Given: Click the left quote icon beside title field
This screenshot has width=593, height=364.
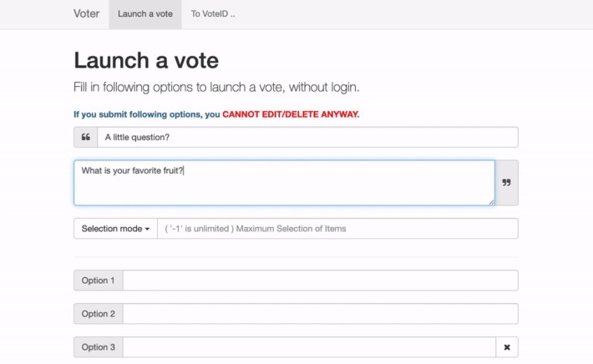Looking at the screenshot, I should [86, 137].
